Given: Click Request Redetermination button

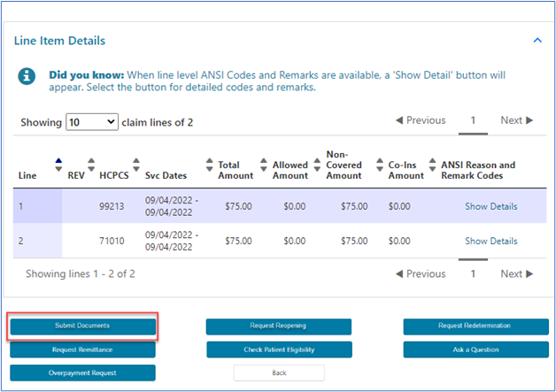Looking at the screenshot, I should click(x=474, y=327).
